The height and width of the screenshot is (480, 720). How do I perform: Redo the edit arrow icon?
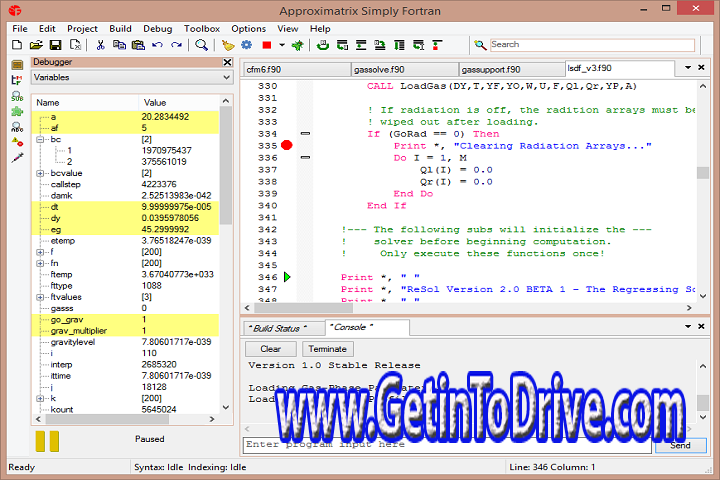click(x=176, y=45)
